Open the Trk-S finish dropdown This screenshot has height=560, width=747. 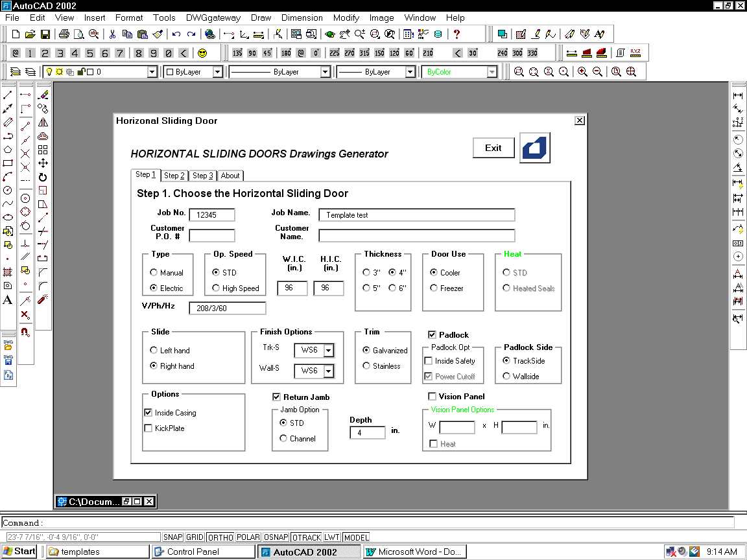click(x=329, y=351)
